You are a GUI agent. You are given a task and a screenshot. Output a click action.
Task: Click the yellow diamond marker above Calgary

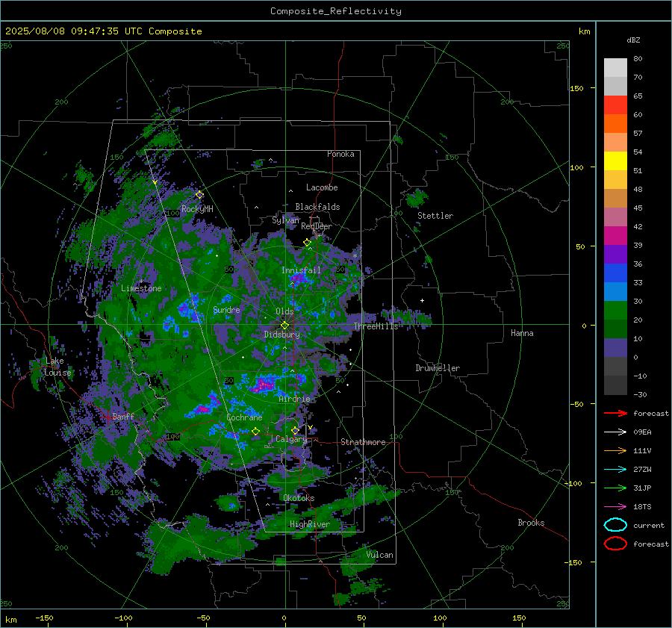point(295,430)
